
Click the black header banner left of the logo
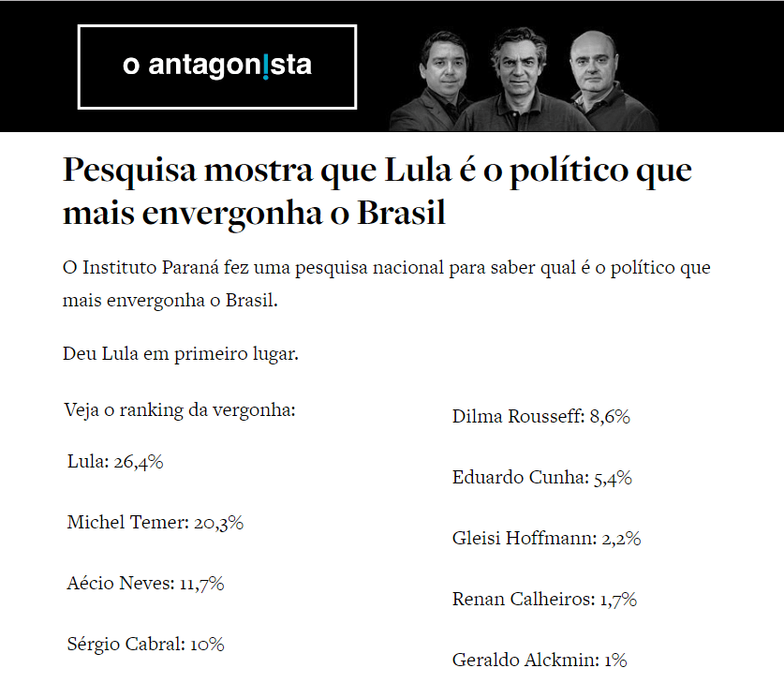37,66
